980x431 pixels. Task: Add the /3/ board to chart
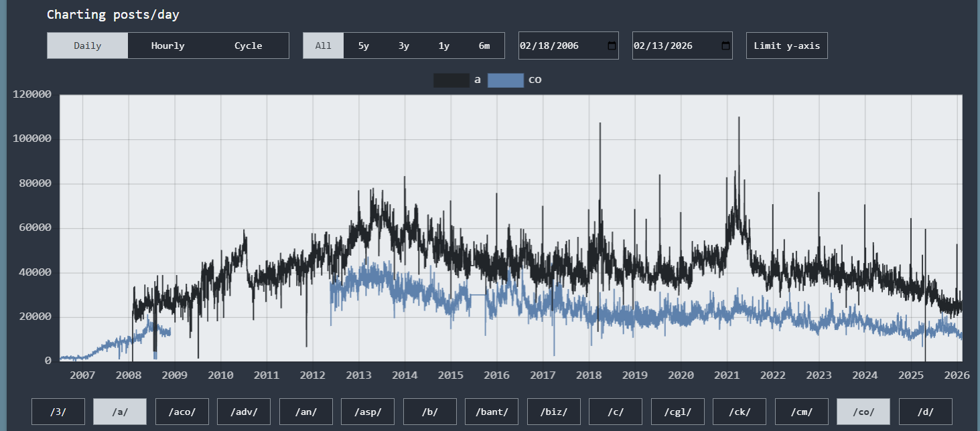click(x=58, y=412)
